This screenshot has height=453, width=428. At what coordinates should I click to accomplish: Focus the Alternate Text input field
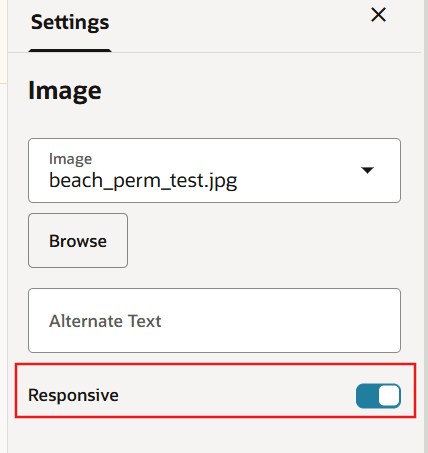214,321
